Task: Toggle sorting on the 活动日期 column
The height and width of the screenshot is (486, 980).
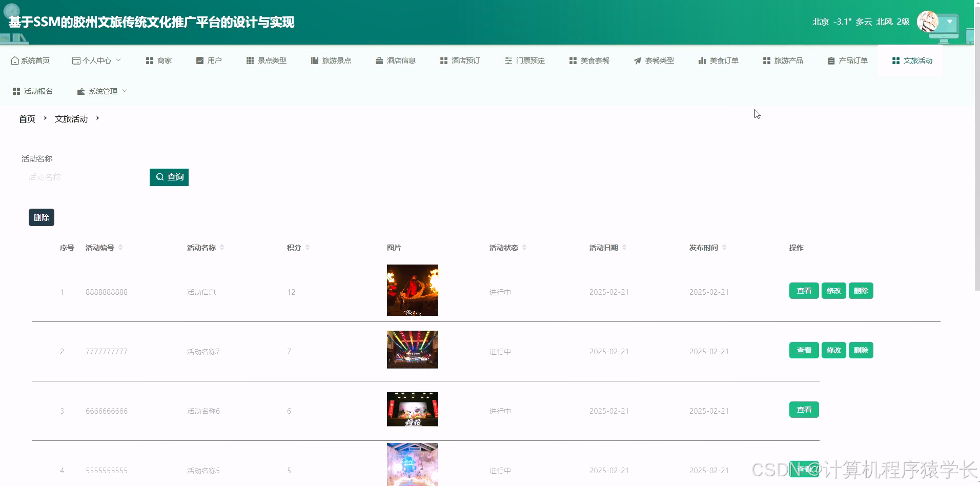Action: coord(625,247)
